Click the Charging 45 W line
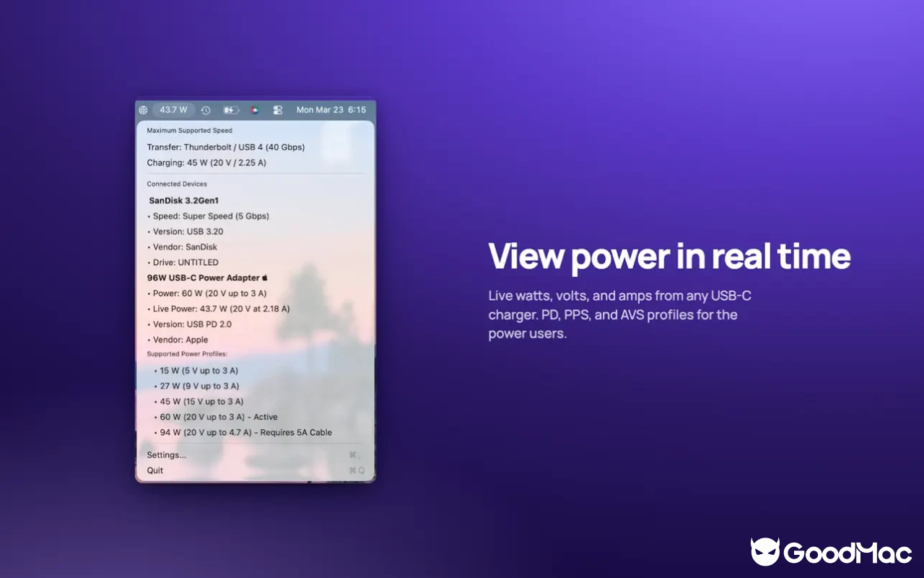This screenshot has width=924, height=578. click(206, 163)
